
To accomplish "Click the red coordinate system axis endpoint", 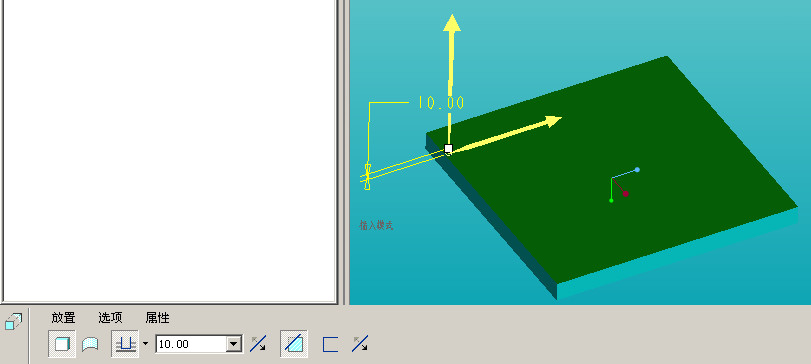I will pyautogui.click(x=625, y=194).
